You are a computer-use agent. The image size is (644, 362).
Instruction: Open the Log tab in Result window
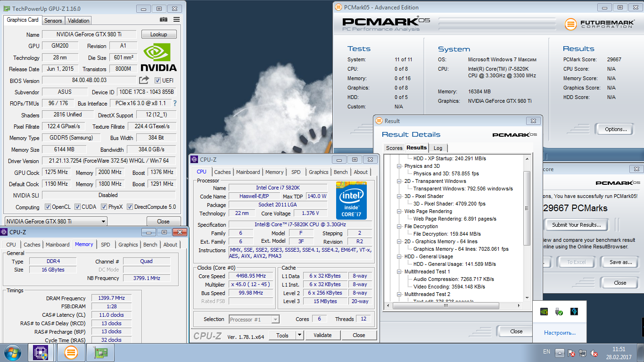pos(438,148)
